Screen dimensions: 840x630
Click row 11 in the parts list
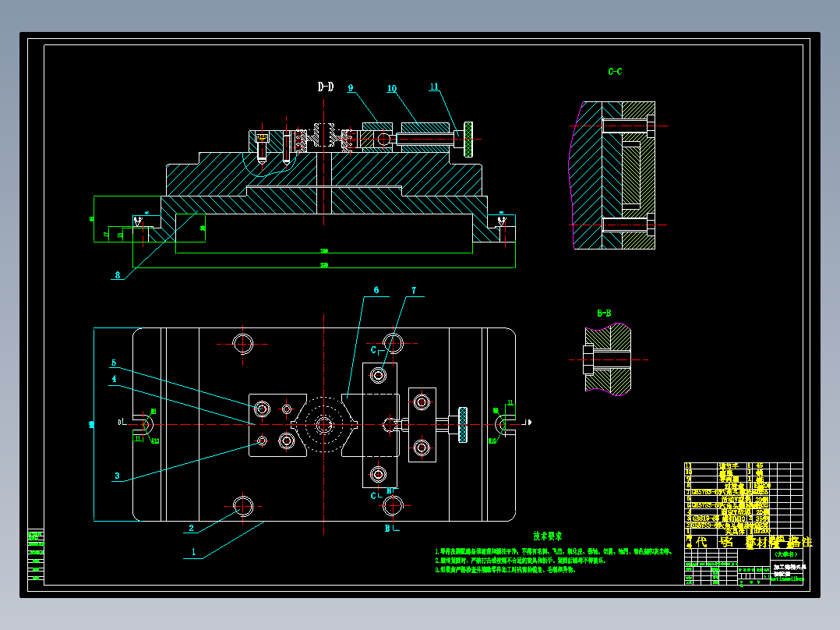743,466
